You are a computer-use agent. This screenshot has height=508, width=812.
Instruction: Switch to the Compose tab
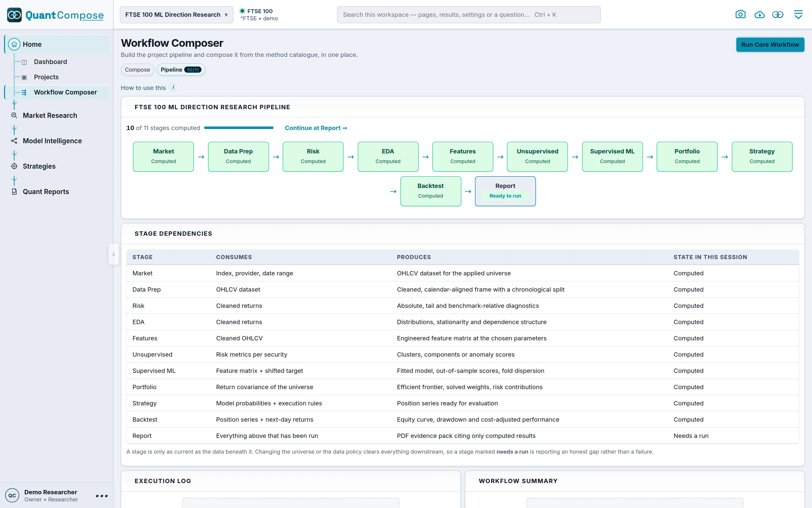click(x=137, y=70)
